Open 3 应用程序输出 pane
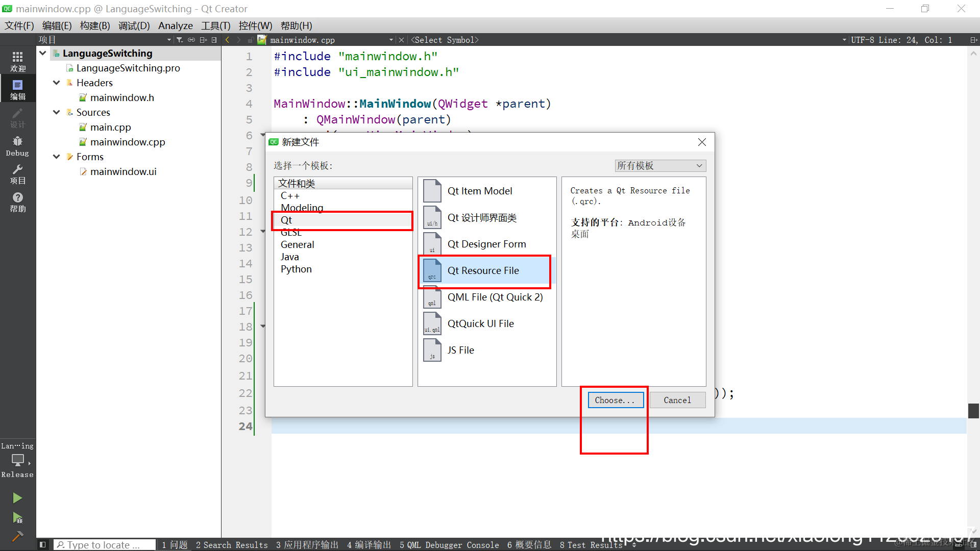Image resolution: width=980 pixels, height=551 pixels. pyautogui.click(x=307, y=545)
